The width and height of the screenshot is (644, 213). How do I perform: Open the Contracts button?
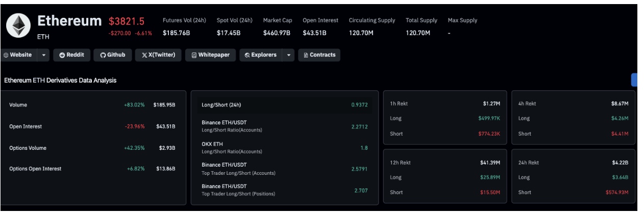(319, 55)
